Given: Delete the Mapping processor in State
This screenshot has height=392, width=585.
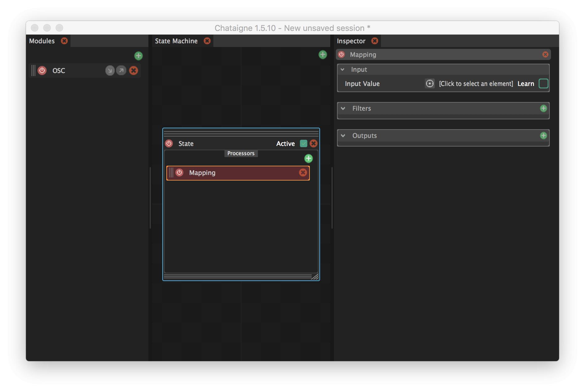Looking at the screenshot, I should pos(303,173).
